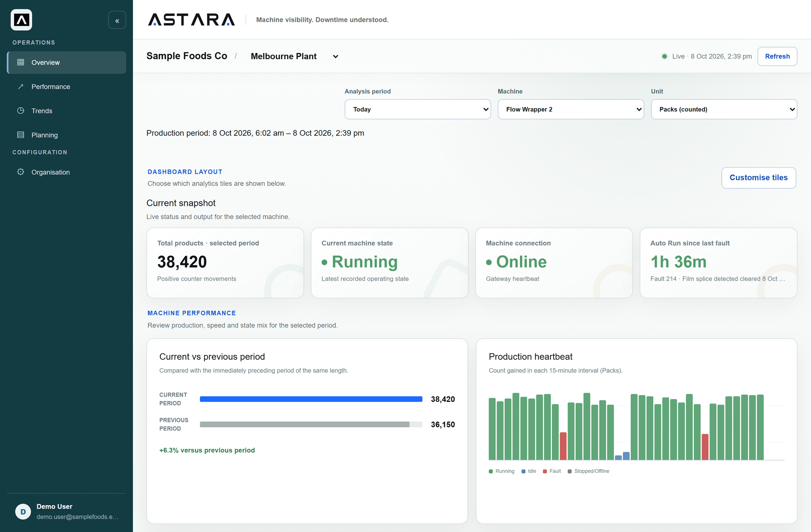Open the Trends section
Screen dimensions: 811x532
pyautogui.click(x=67, y=111)
